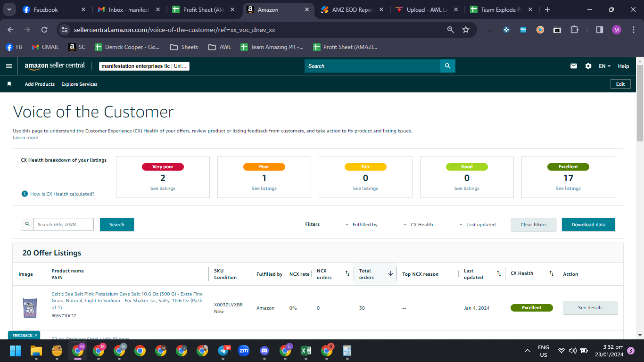Open the How is CX Health calculated link

[x=62, y=194]
